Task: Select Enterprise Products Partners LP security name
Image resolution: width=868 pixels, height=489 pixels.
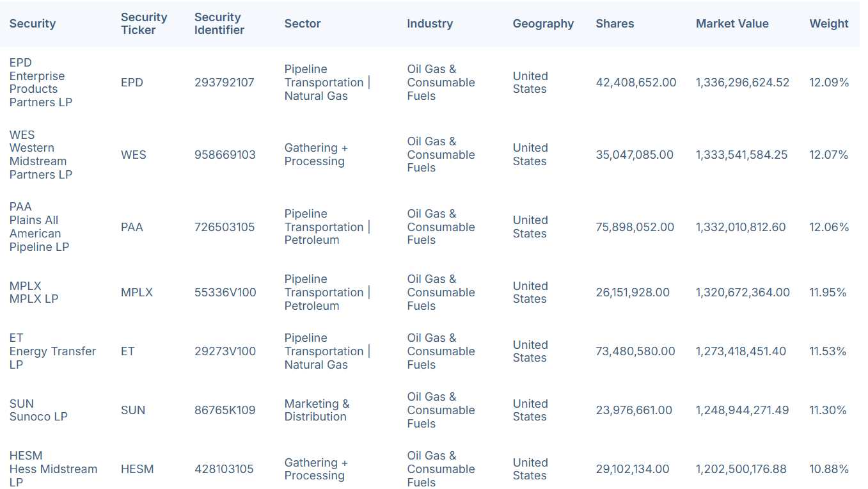Action: (41, 89)
